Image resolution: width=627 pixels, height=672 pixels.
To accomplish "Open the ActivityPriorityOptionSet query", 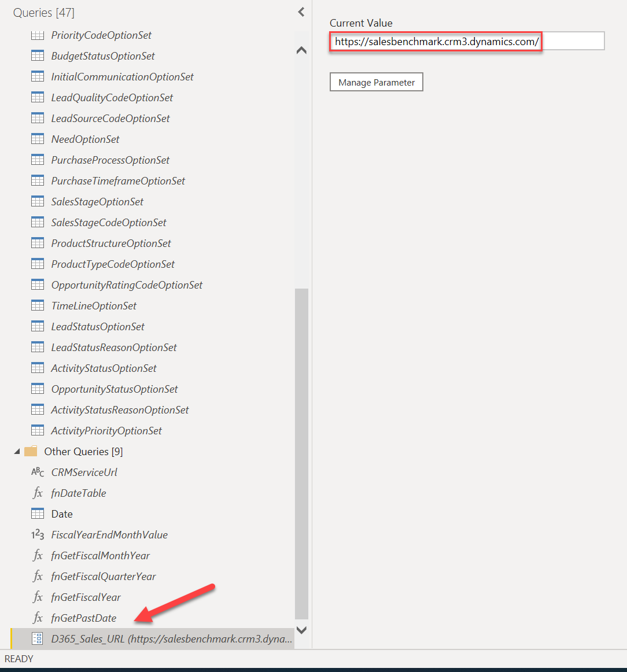I will [106, 431].
